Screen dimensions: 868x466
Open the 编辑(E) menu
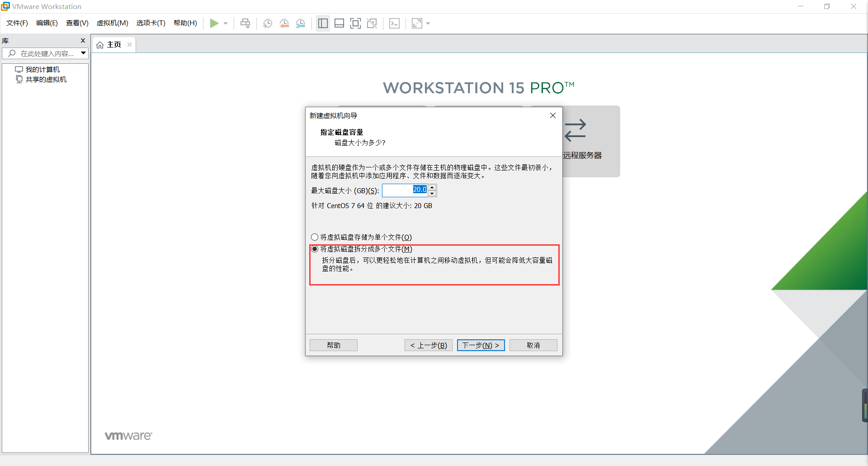(47, 23)
